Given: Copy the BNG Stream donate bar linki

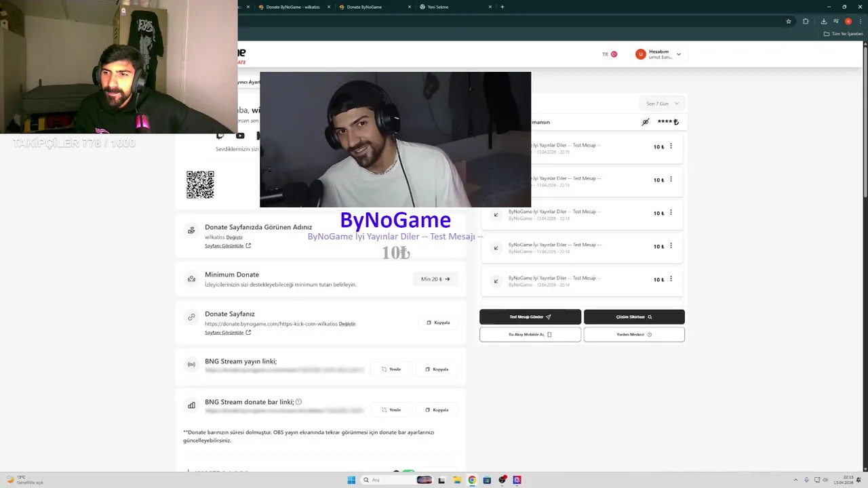Looking at the screenshot, I should tap(437, 410).
